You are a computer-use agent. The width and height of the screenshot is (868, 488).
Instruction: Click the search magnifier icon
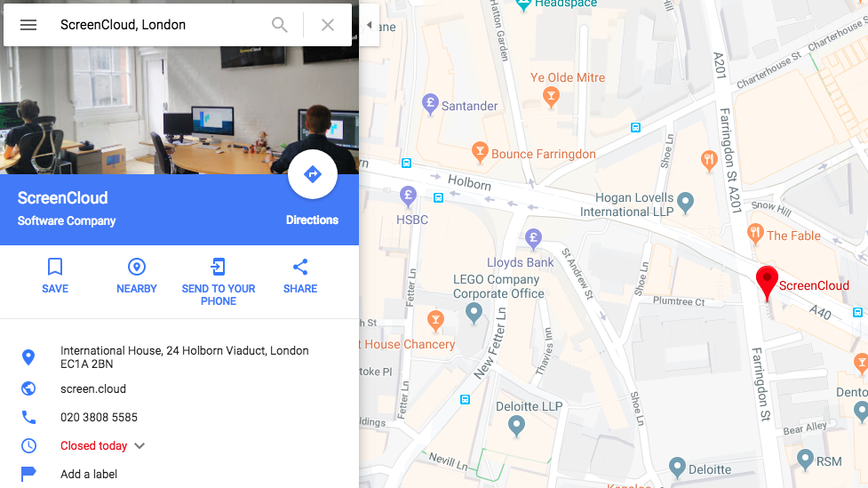tap(280, 25)
